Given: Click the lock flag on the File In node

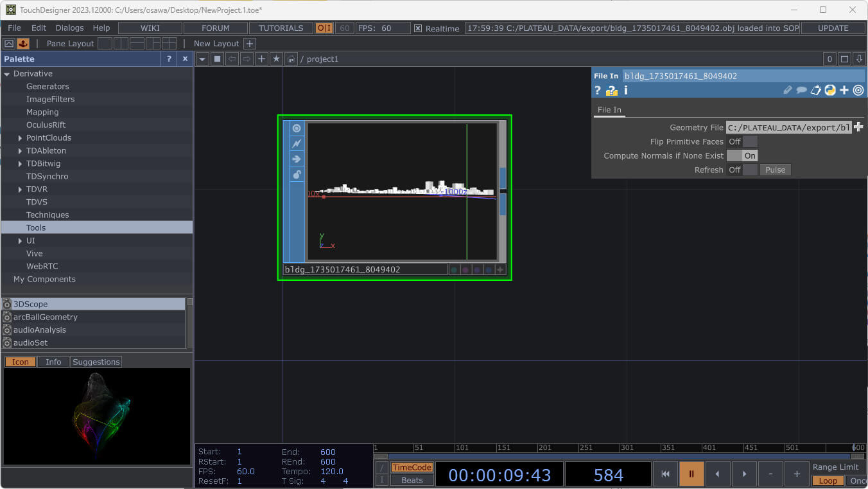Looking at the screenshot, I should pos(297,175).
